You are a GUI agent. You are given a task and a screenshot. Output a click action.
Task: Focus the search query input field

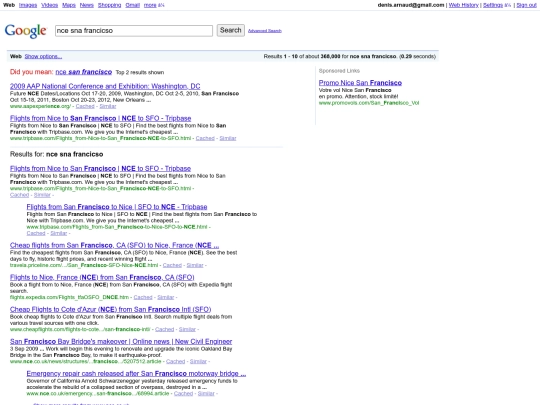[x=134, y=31]
